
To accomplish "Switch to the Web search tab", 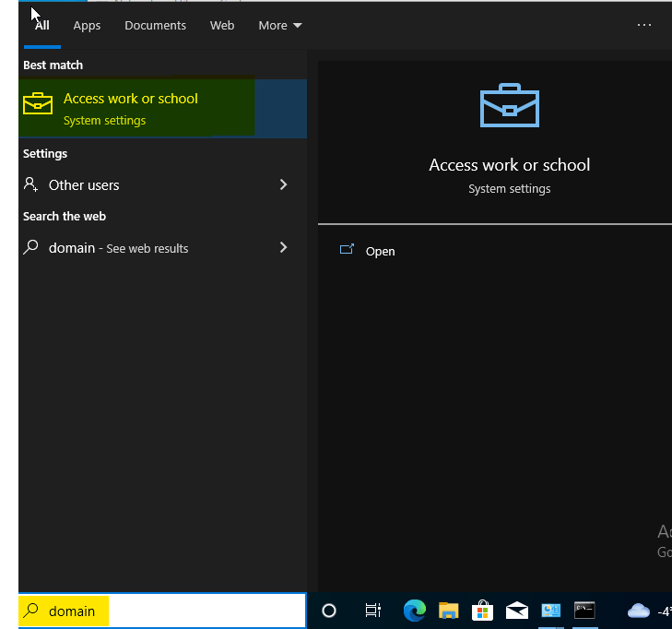I will 222,26.
